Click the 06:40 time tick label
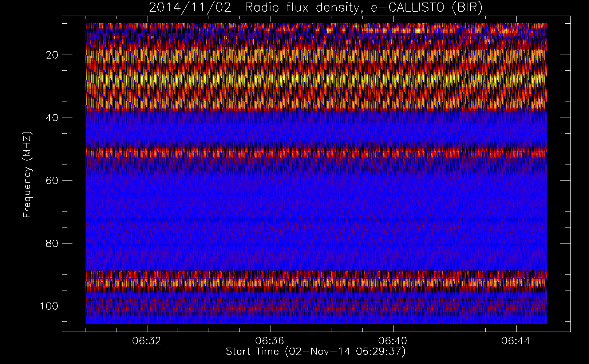Screen dimensions: 589x364 (x=393, y=341)
